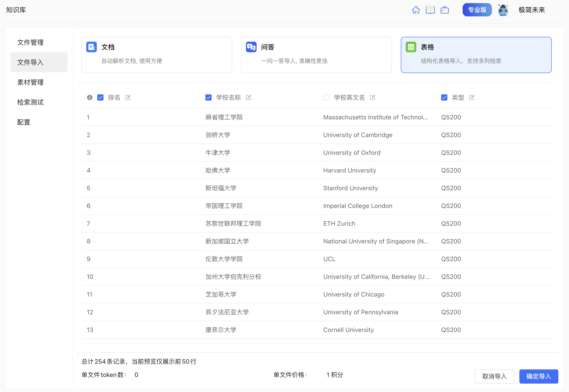Screen dimensions: 569x392
Task: Edit the 排名 column name
Action: [x=128, y=97]
